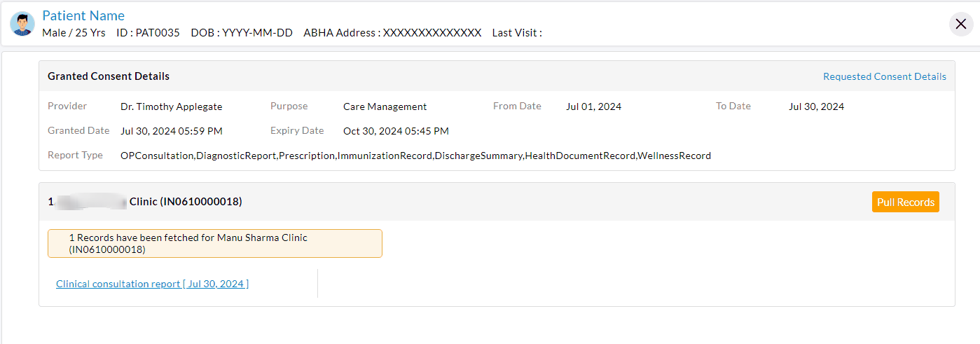The height and width of the screenshot is (344, 980).
Task: Click the patient avatar icon
Action: click(22, 24)
